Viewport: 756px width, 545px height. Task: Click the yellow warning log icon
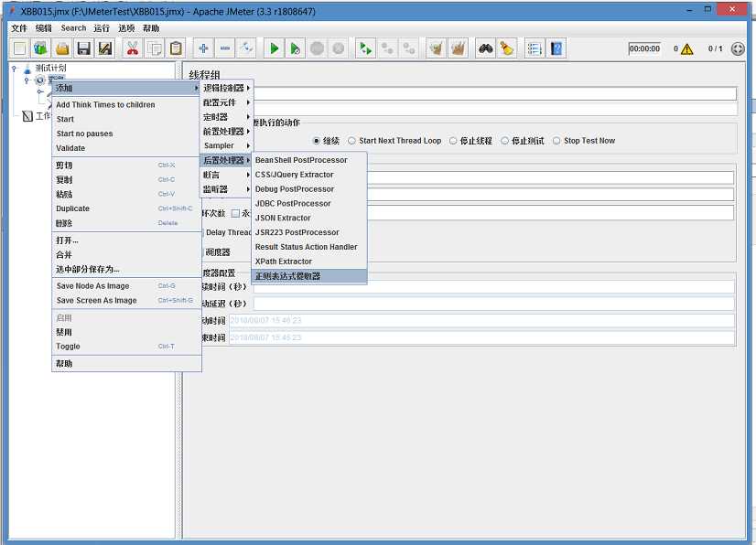[687, 48]
